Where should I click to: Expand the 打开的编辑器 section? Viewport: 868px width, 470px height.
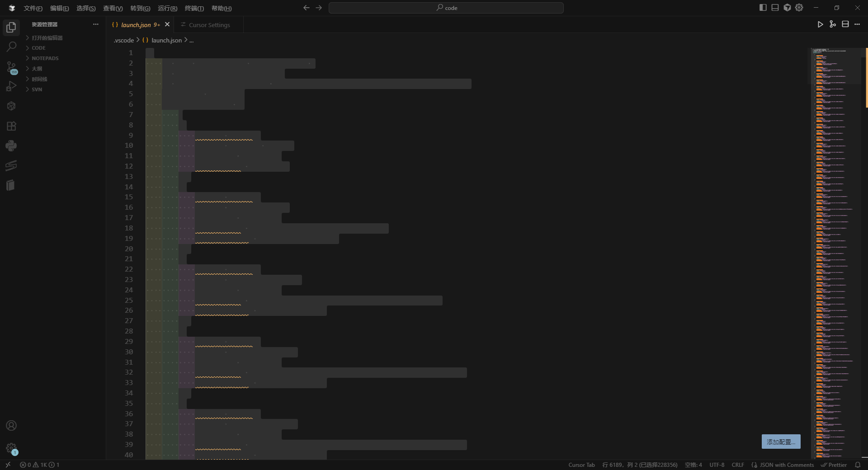[66, 38]
